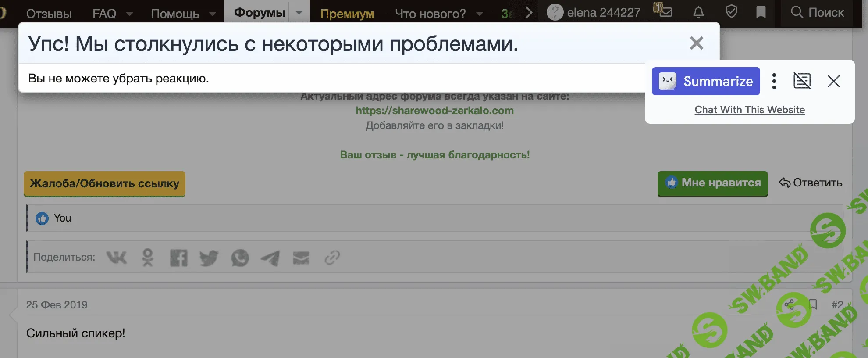The image size is (868, 358).
Task: Open the Премиум menu item
Action: pos(347,14)
